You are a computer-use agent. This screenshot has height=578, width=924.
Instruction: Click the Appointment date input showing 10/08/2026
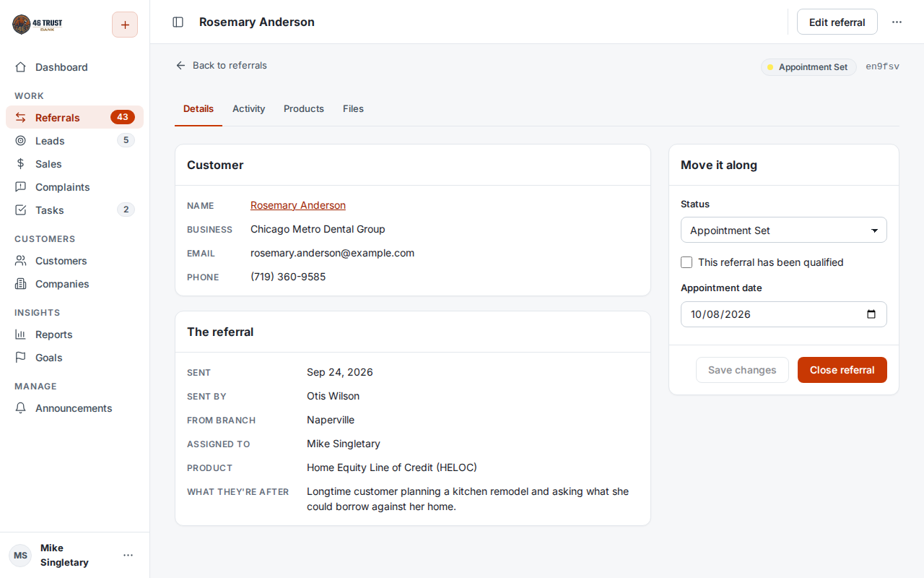(x=784, y=314)
